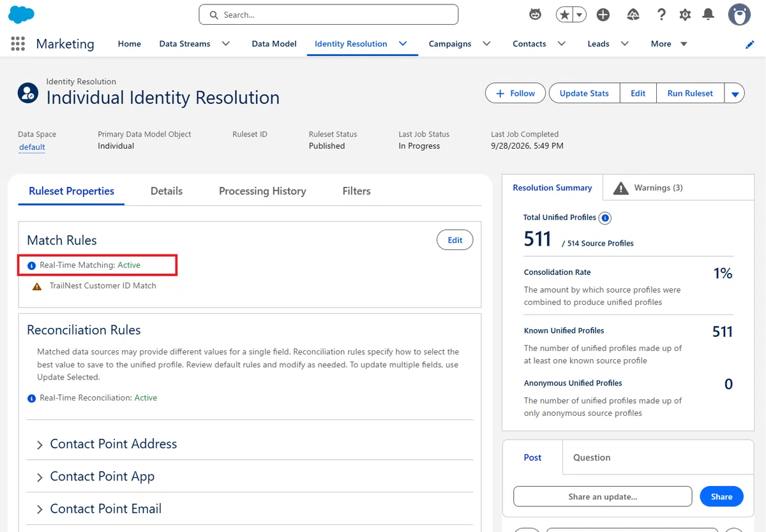Open the Data Model nav tab
Viewport: 766px width, 532px height.
274,44
